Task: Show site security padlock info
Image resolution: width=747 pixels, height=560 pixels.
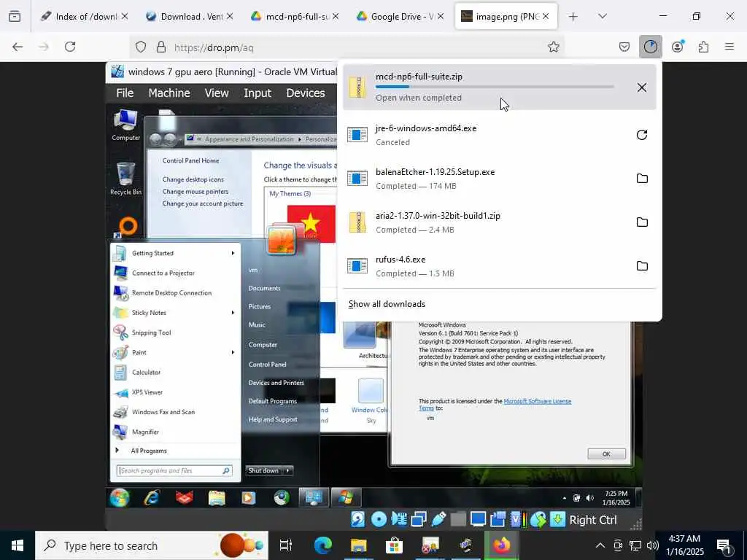Action: 161,47
